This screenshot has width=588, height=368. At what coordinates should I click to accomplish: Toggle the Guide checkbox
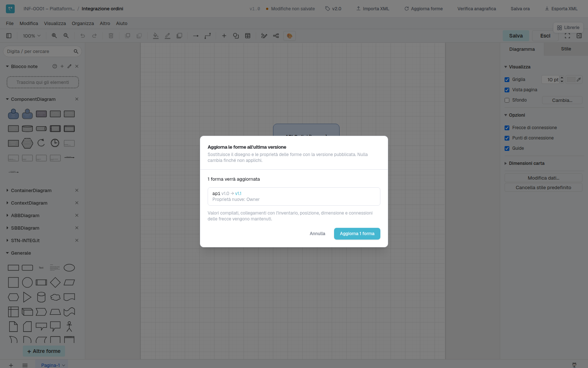click(507, 148)
